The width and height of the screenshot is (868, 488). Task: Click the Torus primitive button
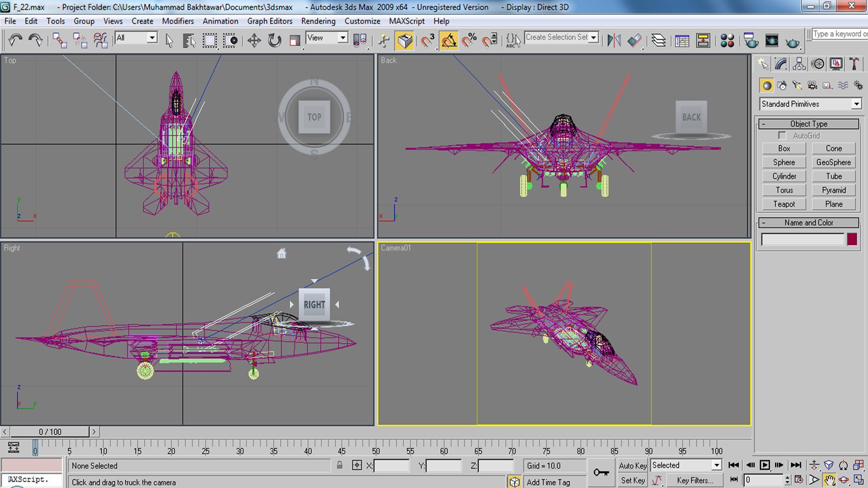[x=784, y=190]
